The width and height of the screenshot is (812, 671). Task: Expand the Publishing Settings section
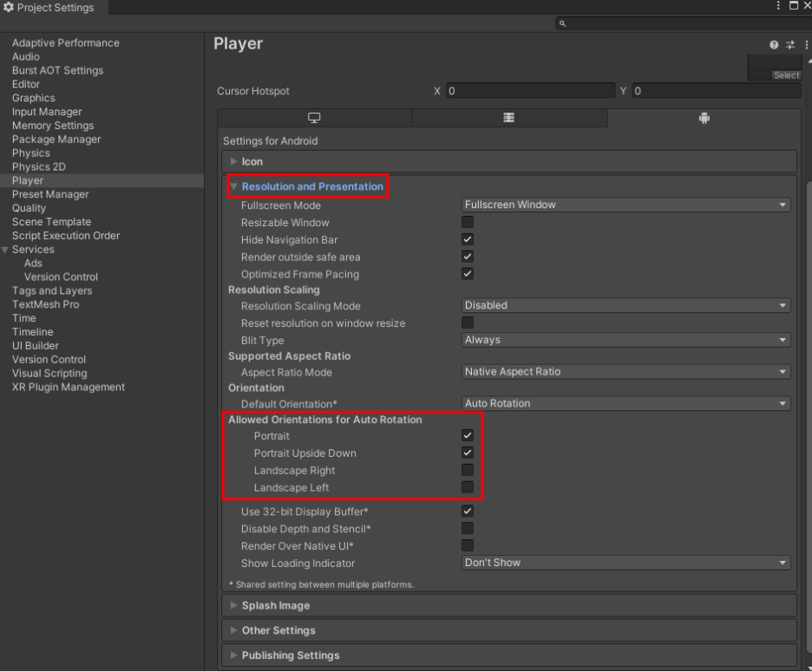[509, 655]
